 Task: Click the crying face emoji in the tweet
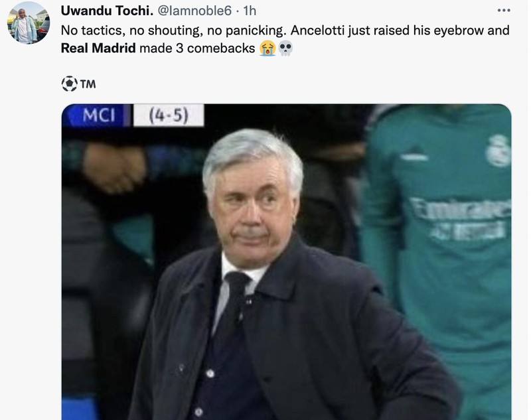(x=268, y=49)
